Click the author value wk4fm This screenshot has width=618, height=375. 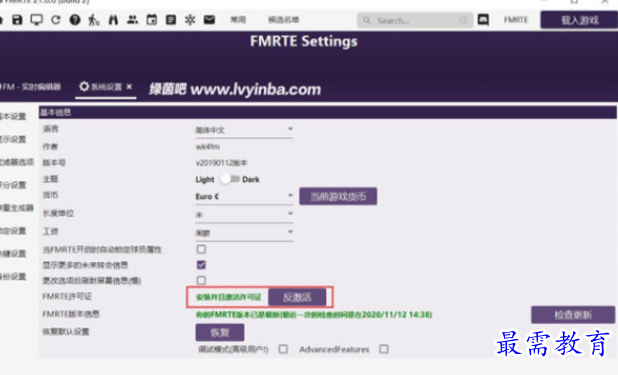[208, 147]
